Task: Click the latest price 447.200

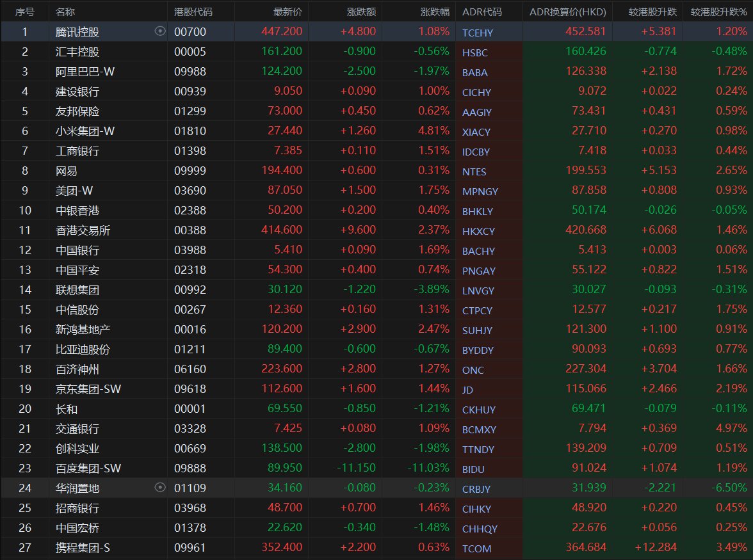Action: click(x=282, y=31)
